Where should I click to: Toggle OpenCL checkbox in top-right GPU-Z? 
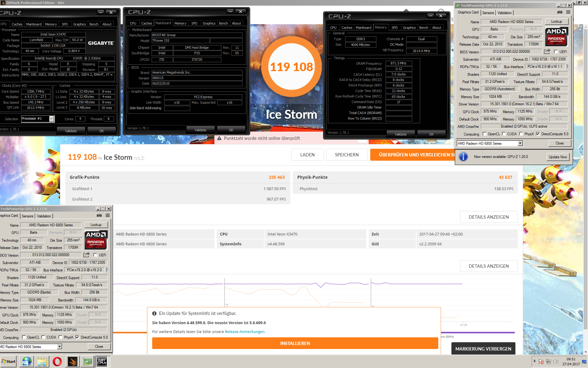[484, 134]
